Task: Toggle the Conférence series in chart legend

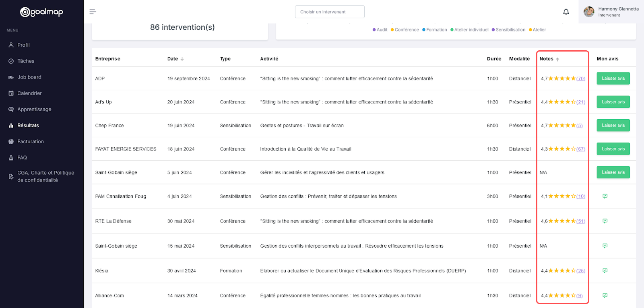Action: [405, 30]
